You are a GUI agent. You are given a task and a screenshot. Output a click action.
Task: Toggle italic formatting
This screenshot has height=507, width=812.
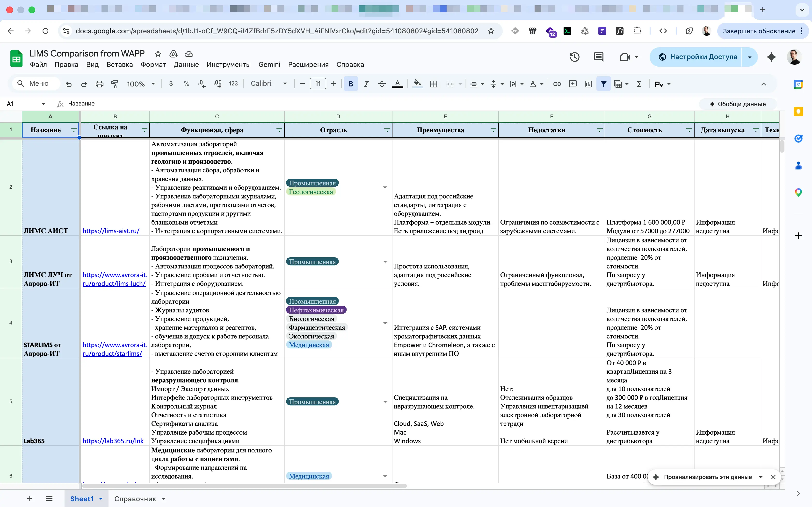366,84
